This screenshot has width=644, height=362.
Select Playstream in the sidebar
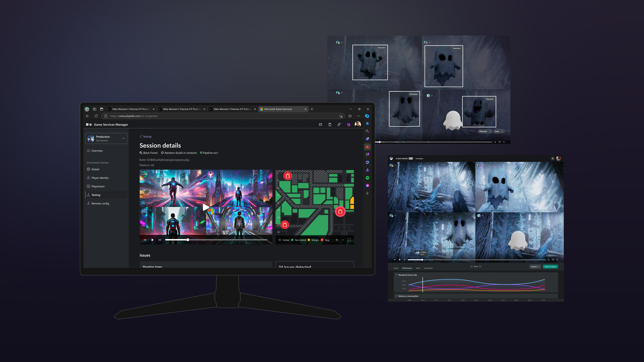(98, 186)
